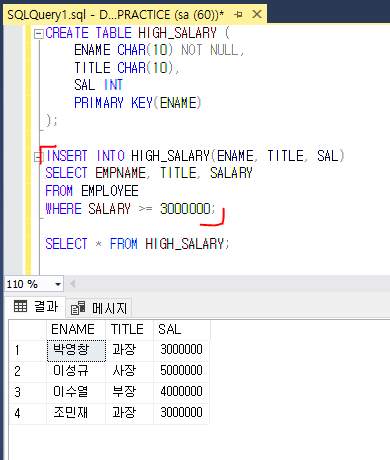
Task: Click the TITLE CHAR(10) column definition
Action: pyautogui.click(x=126, y=68)
